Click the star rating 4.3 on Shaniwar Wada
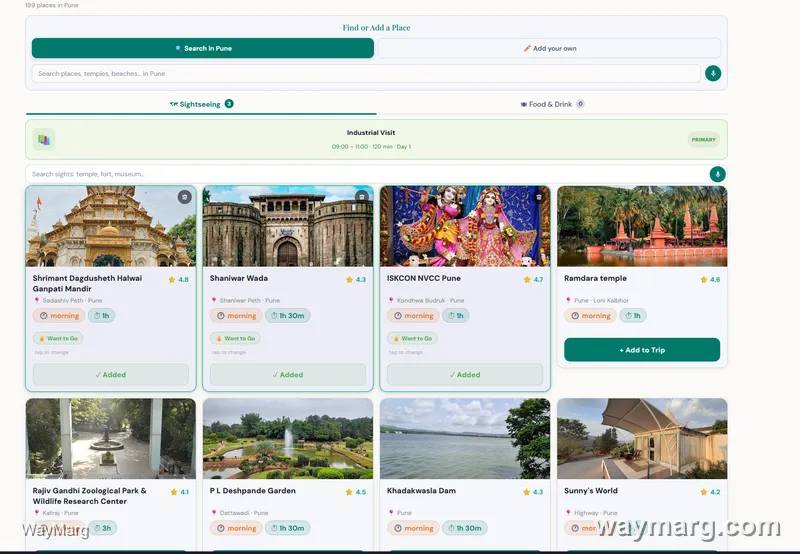Image resolution: width=800 pixels, height=554 pixels. pos(356,280)
